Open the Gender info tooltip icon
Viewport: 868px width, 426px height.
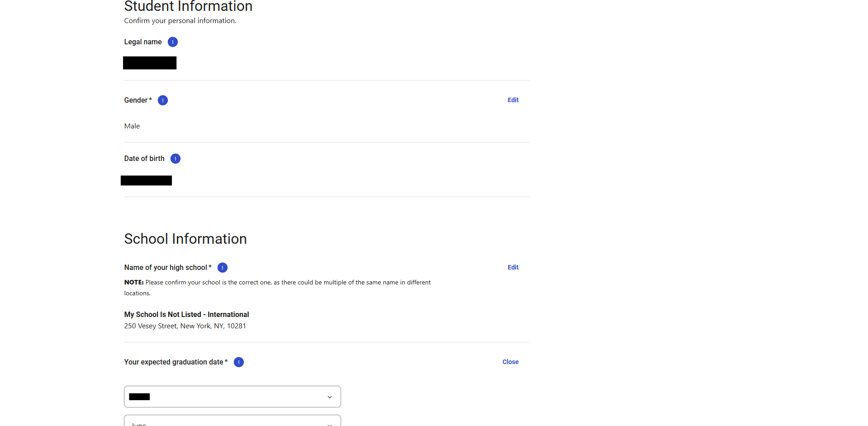(163, 100)
